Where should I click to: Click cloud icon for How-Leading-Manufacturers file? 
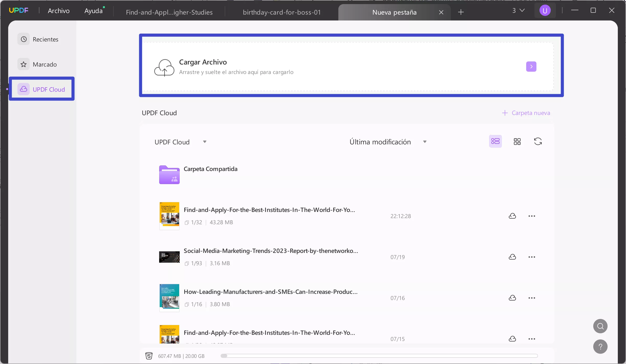(x=512, y=298)
